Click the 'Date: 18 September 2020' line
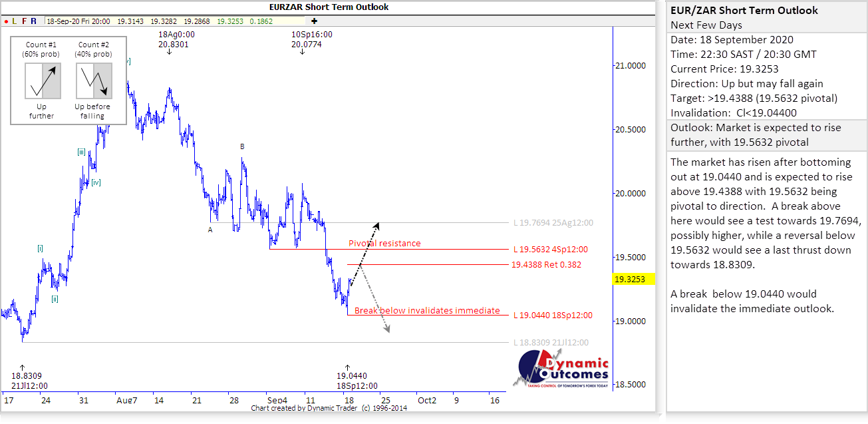The height and width of the screenshot is (424, 868). coord(732,40)
